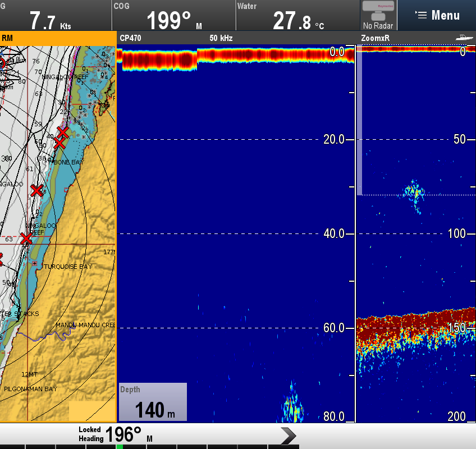The image size is (476, 449).
Task: Tap the fish echo near 80 m depth
Action: tap(293, 404)
